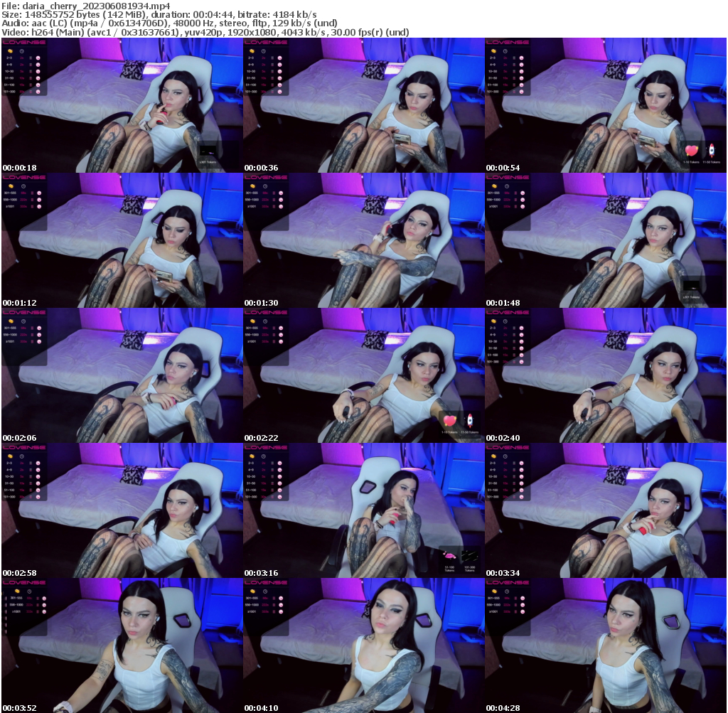Click the 00:02:40 timestamp label
This screenshot has width=728, height=713.
click(x=502, y=437)
